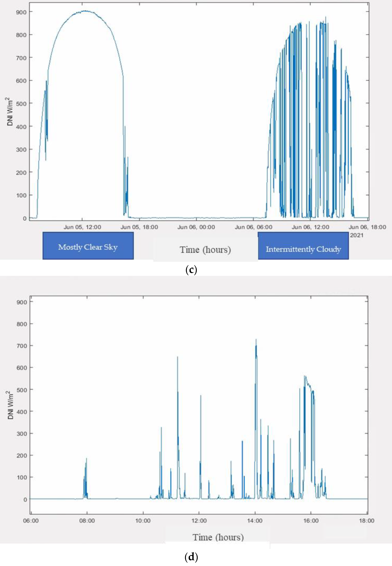
Task: Click the Jun 06, 18:00 axis tick label
Action: click(x=367, y=227)
